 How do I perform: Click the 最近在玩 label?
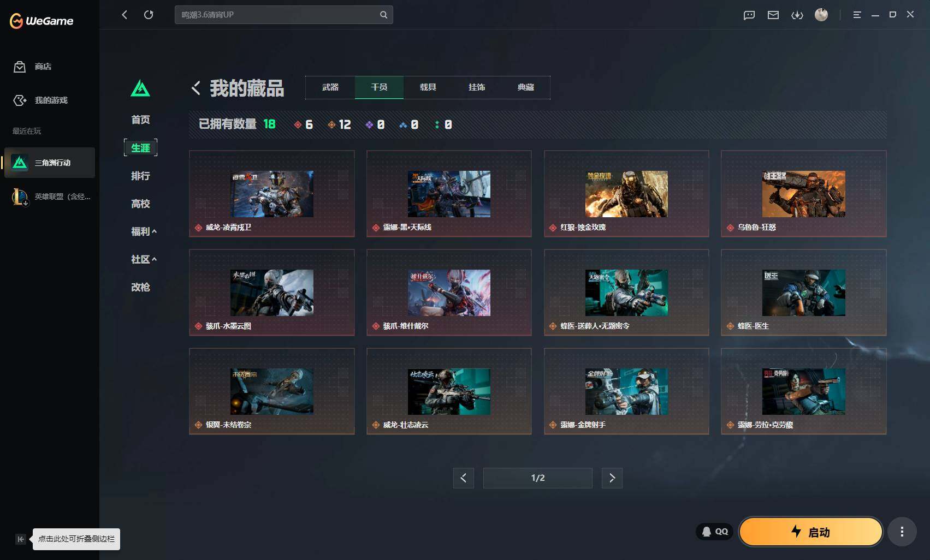pos(27,131)
